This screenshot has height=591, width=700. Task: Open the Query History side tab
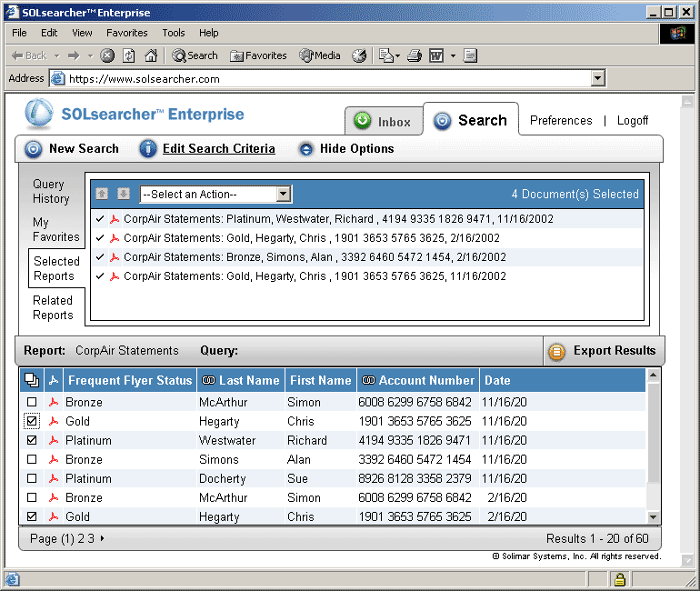(x=51, y=192)
